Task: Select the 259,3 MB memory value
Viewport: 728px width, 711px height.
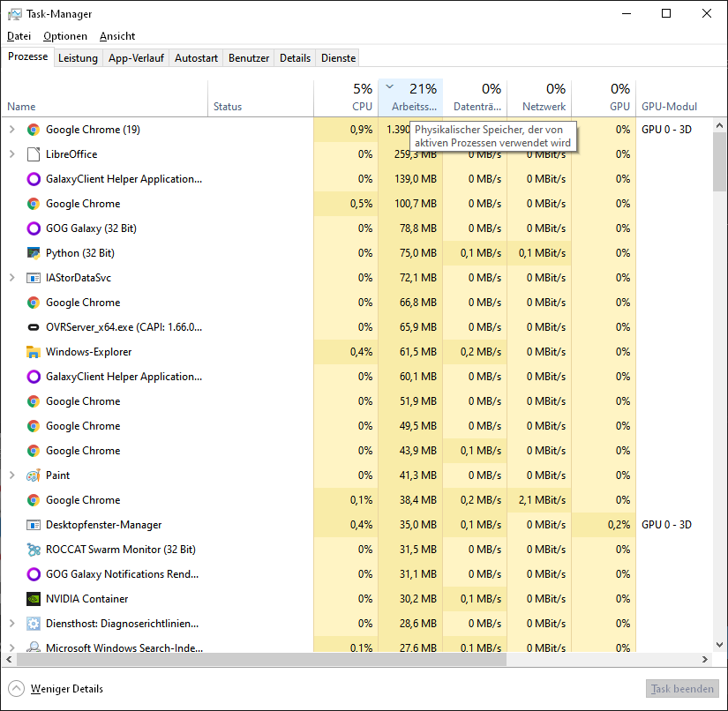Action: [x=410, y=154]
